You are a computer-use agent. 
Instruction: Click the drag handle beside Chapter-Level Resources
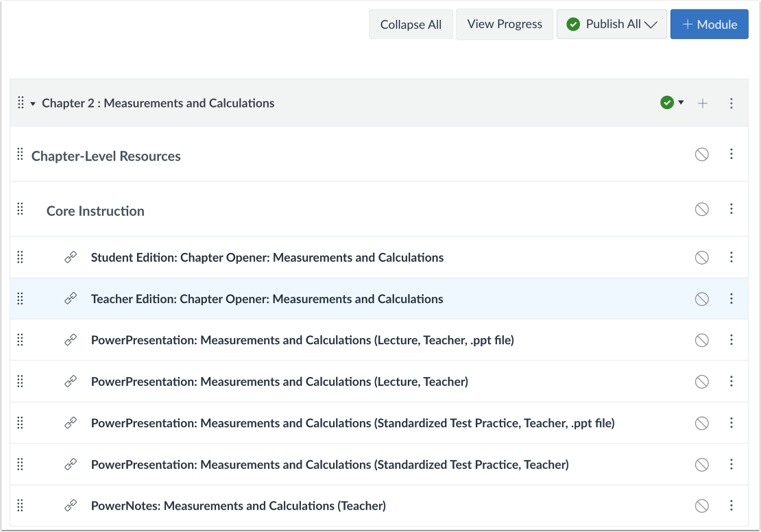(x=20, y=155)
